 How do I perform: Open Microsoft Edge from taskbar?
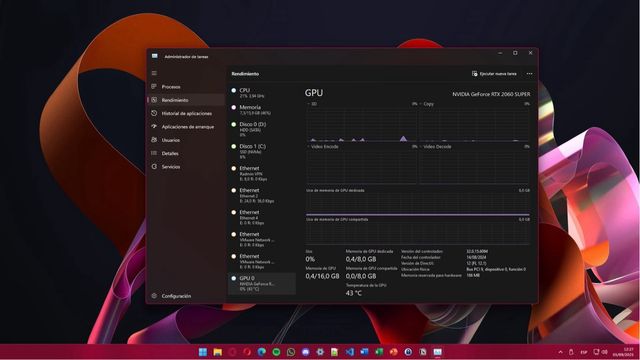click(262, 352)
